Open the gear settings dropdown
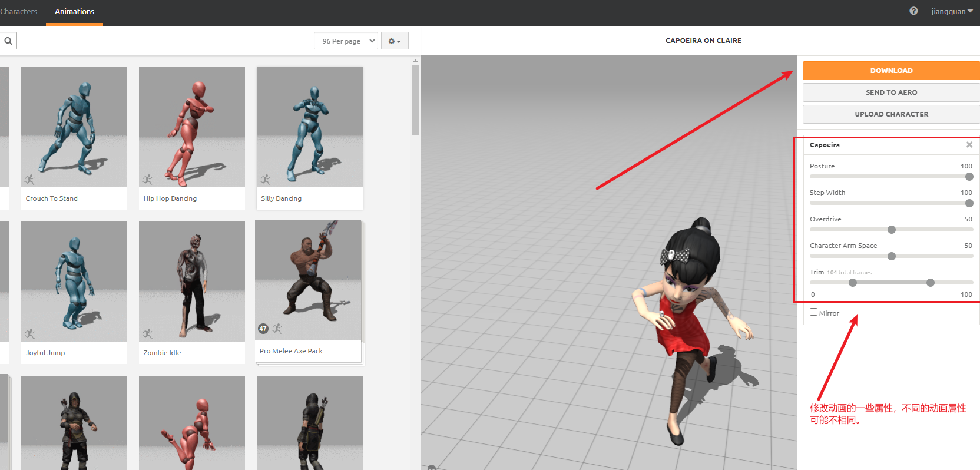980x470 pixels. 395,41
